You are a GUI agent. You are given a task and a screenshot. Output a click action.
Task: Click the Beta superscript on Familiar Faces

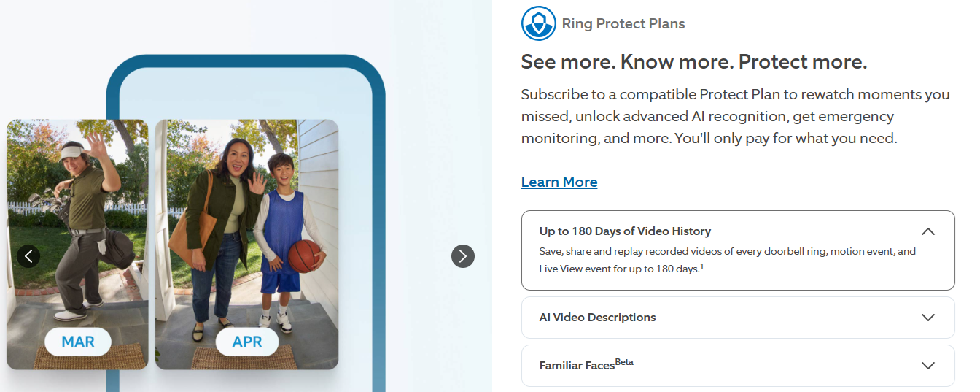(624, 361)
